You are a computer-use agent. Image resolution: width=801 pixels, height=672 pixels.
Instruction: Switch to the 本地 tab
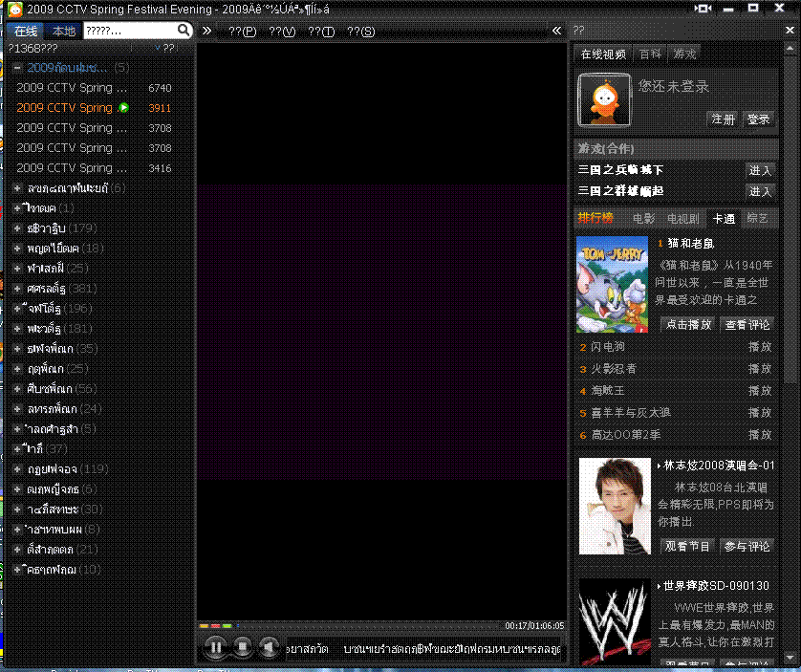[64, 32]
